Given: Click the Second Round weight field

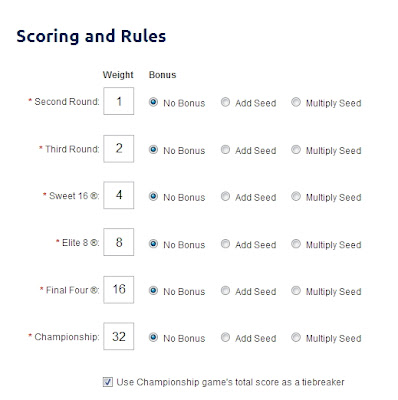Looking at the screenshot, I should click(x=119, y=101).
